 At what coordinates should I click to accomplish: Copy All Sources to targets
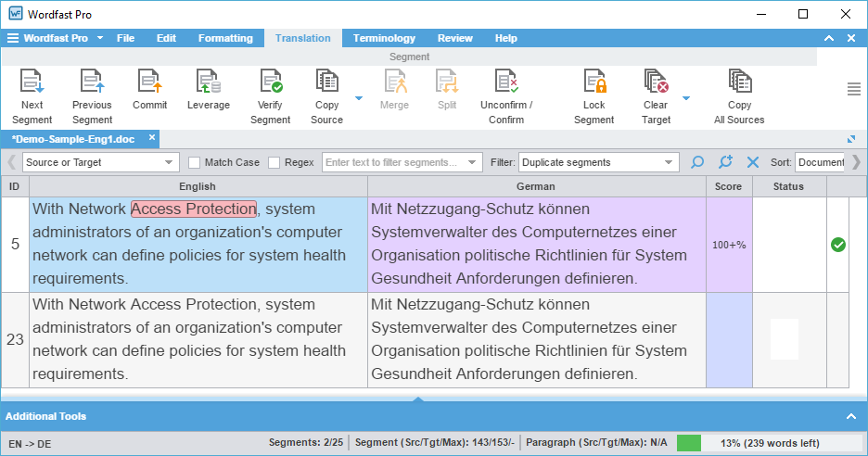click(739, 96)
